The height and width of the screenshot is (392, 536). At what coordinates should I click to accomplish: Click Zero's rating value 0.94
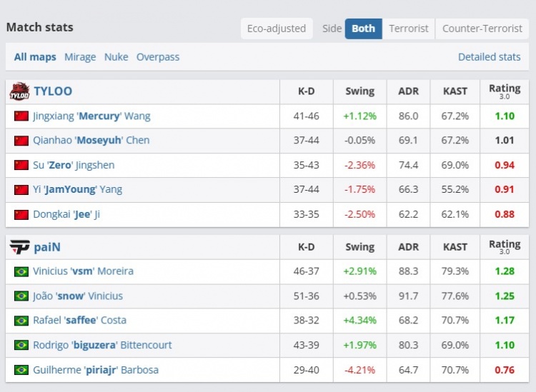[x=505, y=165]
